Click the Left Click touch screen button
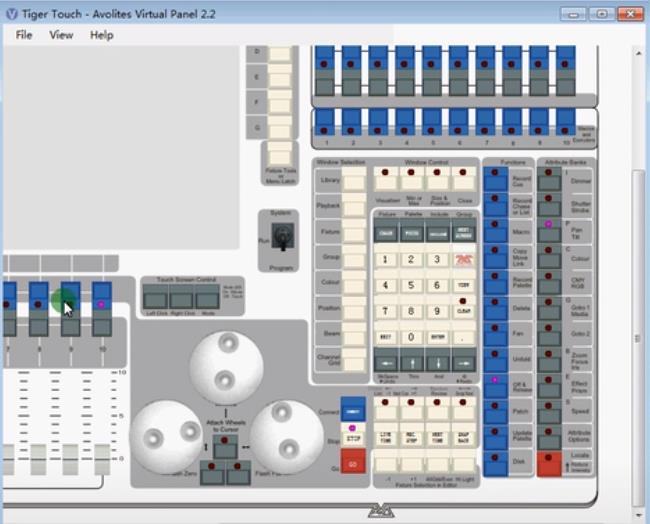This screenshot has height=524, width=650. [x=155, y=298]
